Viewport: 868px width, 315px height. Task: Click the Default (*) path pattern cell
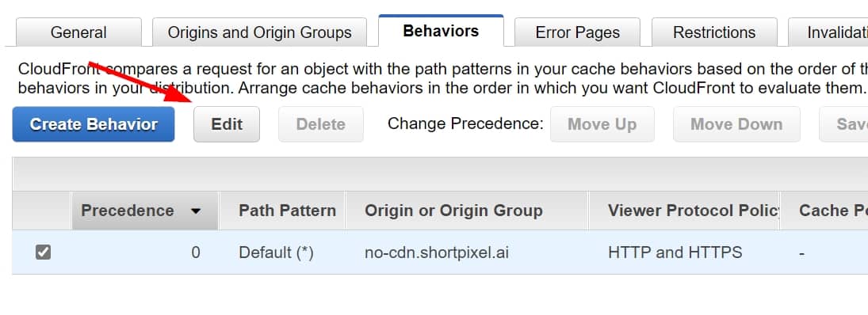pyautogui.click(x=276, y=253)
